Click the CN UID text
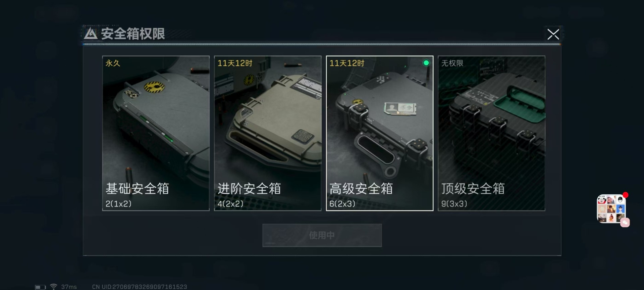This screenshot has height=290, width=644. [140, 287]
